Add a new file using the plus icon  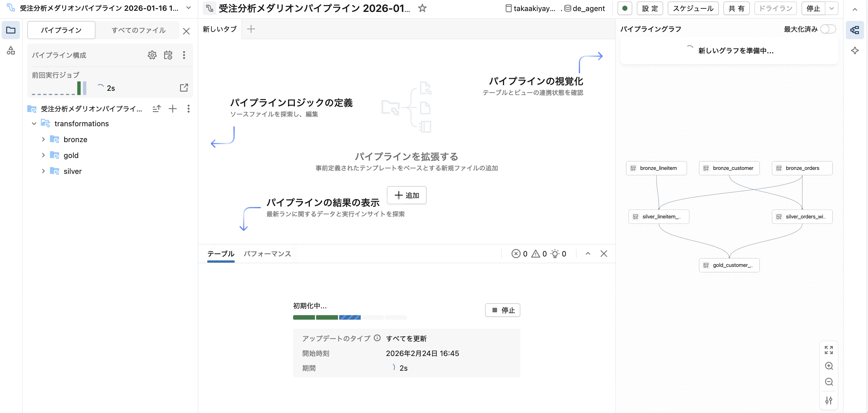point(172,109)
